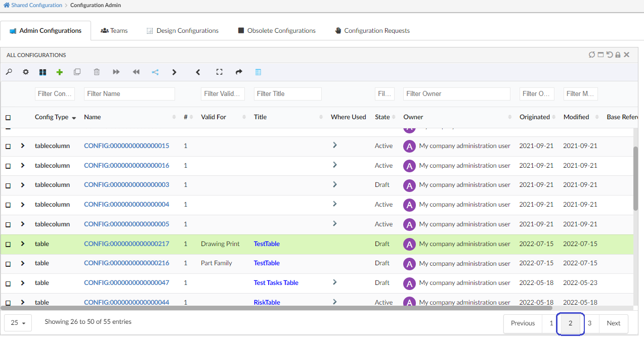The width and height of the screenshot is (644, 337).
Task: Open the CONFIG:0000000000000216 link
Action: point(126,263)
